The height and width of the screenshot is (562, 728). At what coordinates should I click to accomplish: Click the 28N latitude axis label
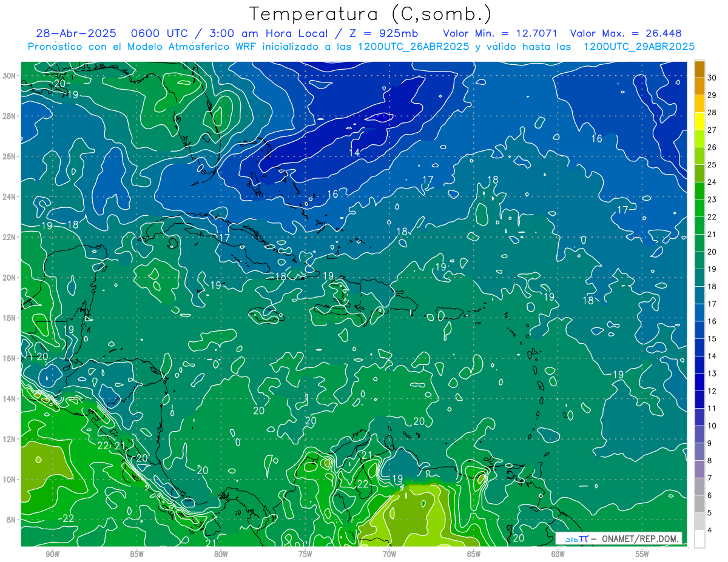[9, 116]
